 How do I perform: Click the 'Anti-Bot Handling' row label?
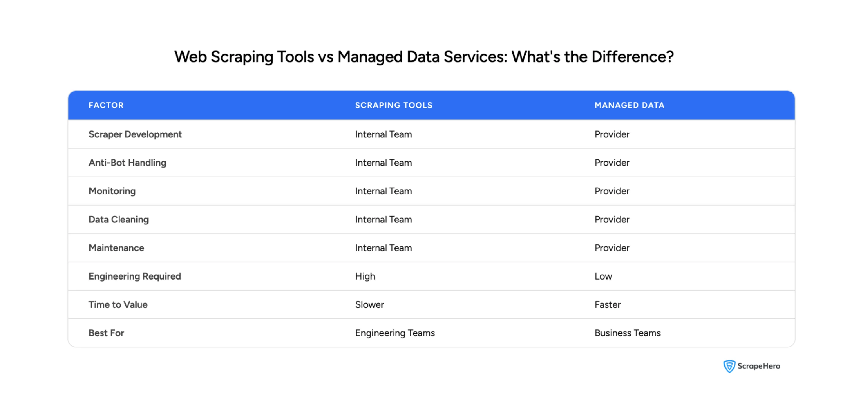(x=127, y=163)
